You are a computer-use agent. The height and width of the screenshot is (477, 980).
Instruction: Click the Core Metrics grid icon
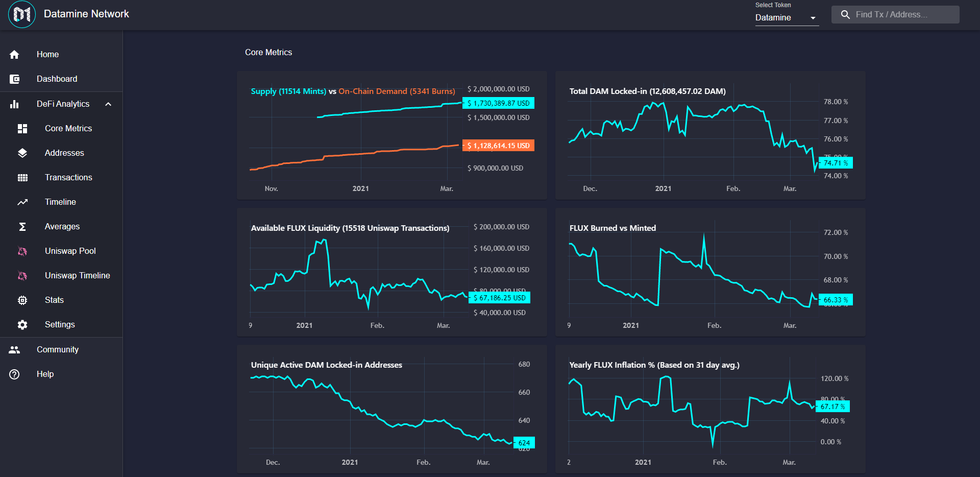point(22,128)
